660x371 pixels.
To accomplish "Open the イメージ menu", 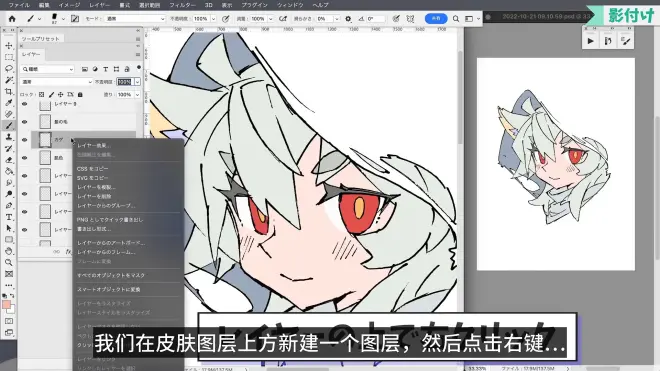I will pyautogui.click(x=69, y=5).
